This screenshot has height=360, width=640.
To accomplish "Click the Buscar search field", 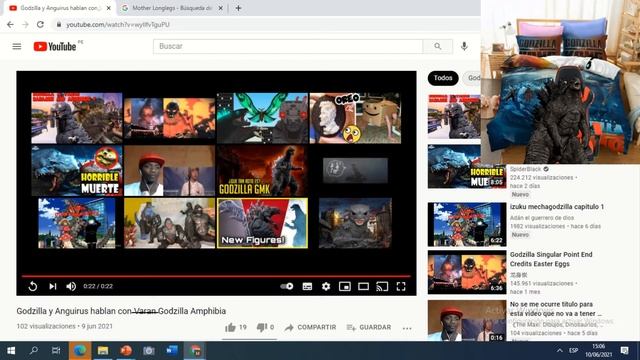I will pos(288,47).
